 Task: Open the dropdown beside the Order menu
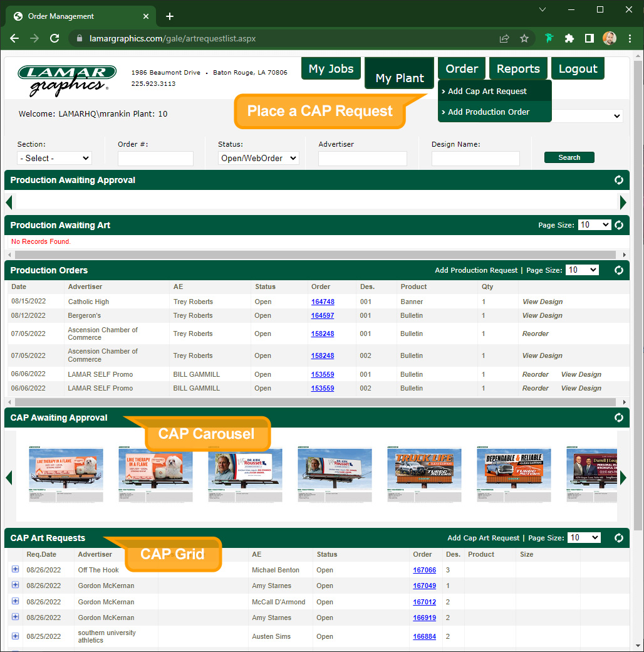[588, 116]
